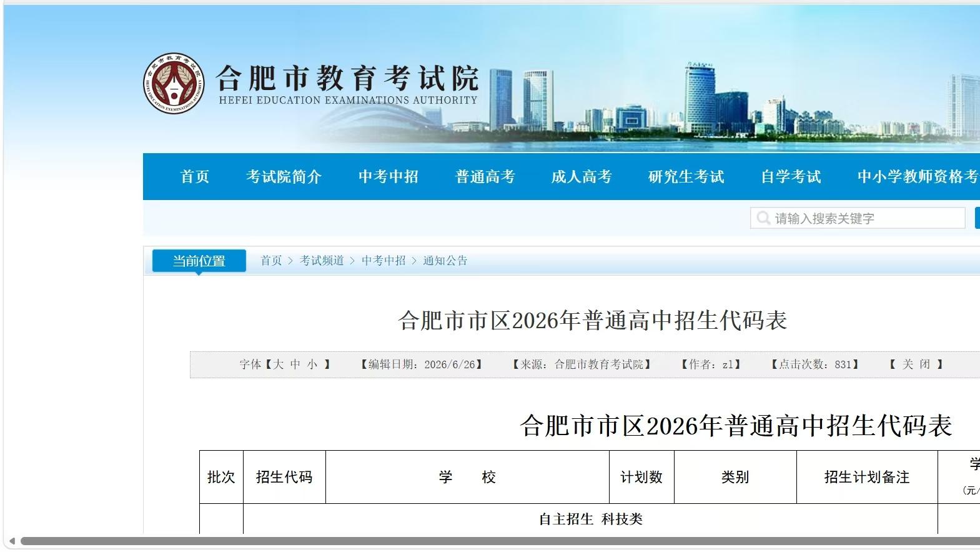This screenshot has height=552, width=980.
Task: Click the horizontal scrollbar thumb
Action: [x=500, y=541]
